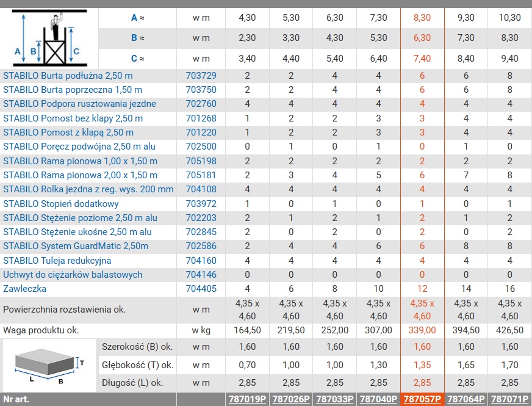
Task: Click article number 702845
Action: point(201,232)
